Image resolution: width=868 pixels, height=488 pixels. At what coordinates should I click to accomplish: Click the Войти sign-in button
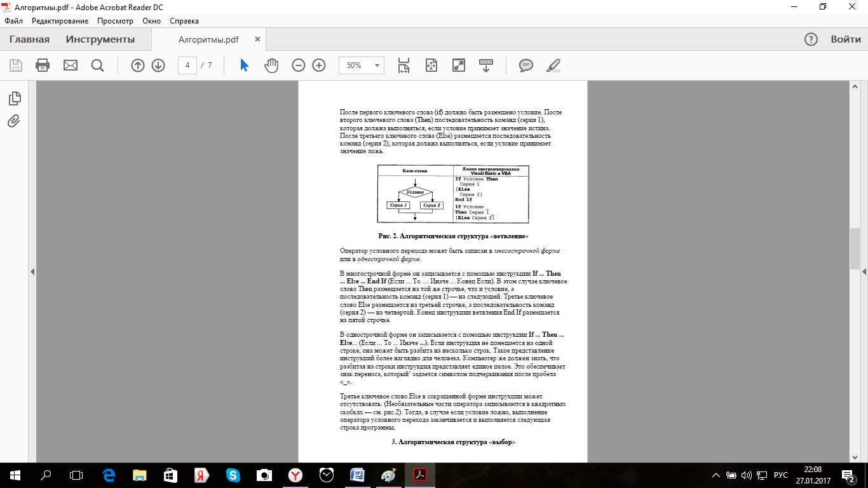coord(846,39)
